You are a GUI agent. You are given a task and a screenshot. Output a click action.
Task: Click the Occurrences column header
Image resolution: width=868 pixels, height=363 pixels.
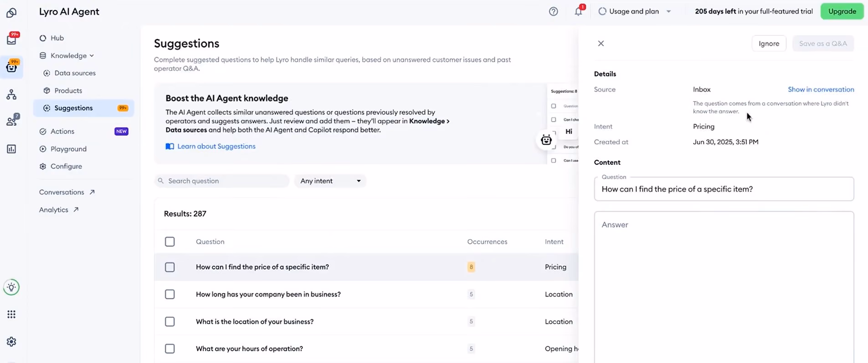(487, 241)
